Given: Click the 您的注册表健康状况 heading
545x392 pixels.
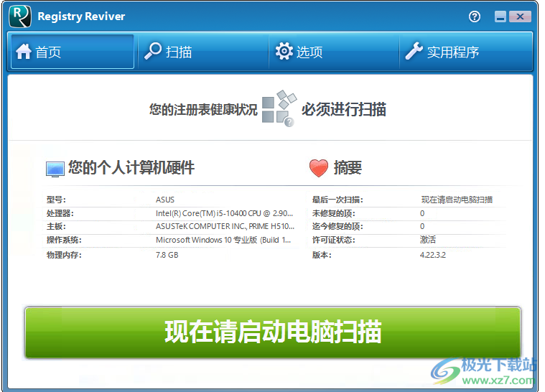Looking at the screenshot, I should 203,109.
